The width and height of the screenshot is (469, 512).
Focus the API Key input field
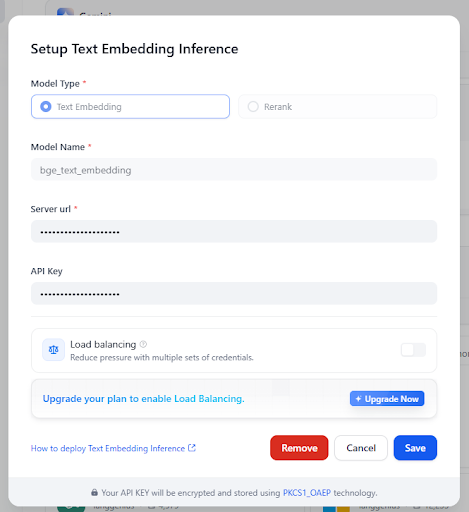coord(234,293)
